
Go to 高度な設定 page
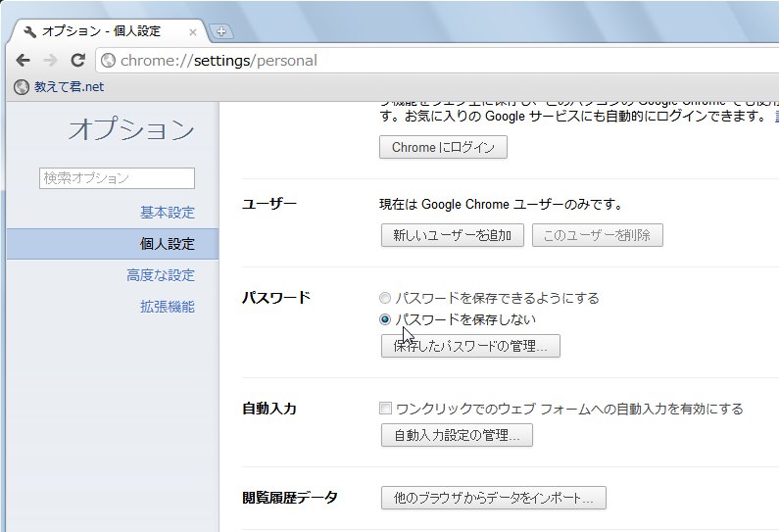coord(160,275)
